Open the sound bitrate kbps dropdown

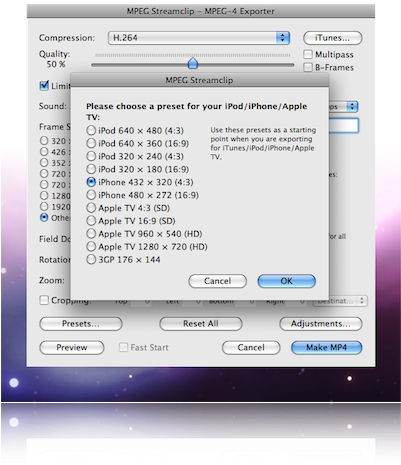tap(343, 107)
